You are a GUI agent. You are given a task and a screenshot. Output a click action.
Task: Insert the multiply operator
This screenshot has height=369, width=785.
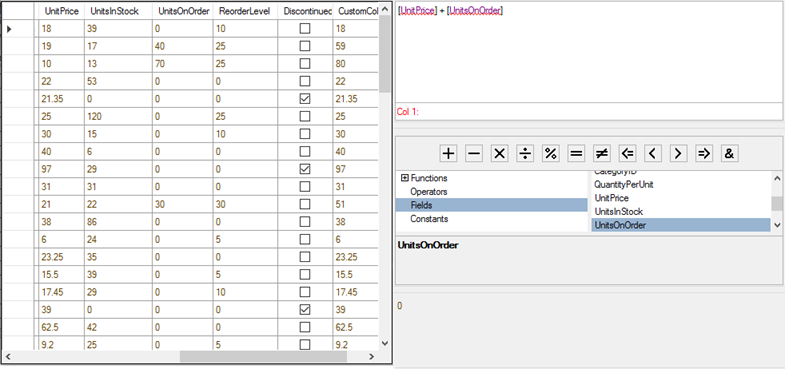point(500,154)
